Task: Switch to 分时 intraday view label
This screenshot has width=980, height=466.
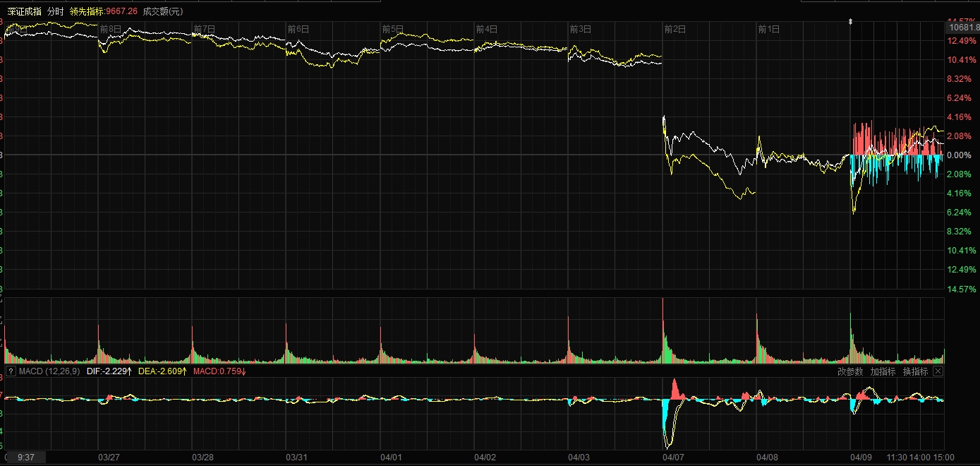Action: click(56, 11)
